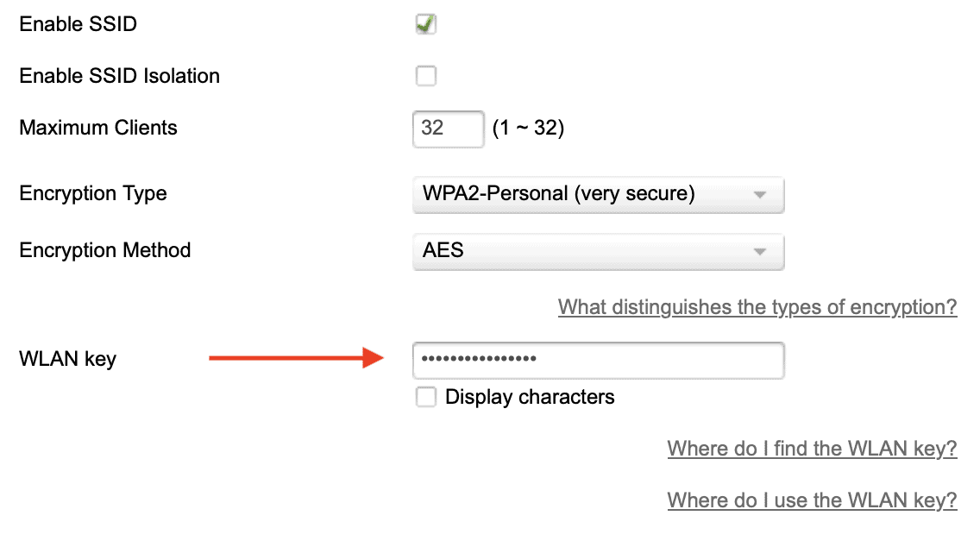Open the Encryption Type dropdown
Image resolution: width=980 pixels, height=547 pixels.
point(598,194)
